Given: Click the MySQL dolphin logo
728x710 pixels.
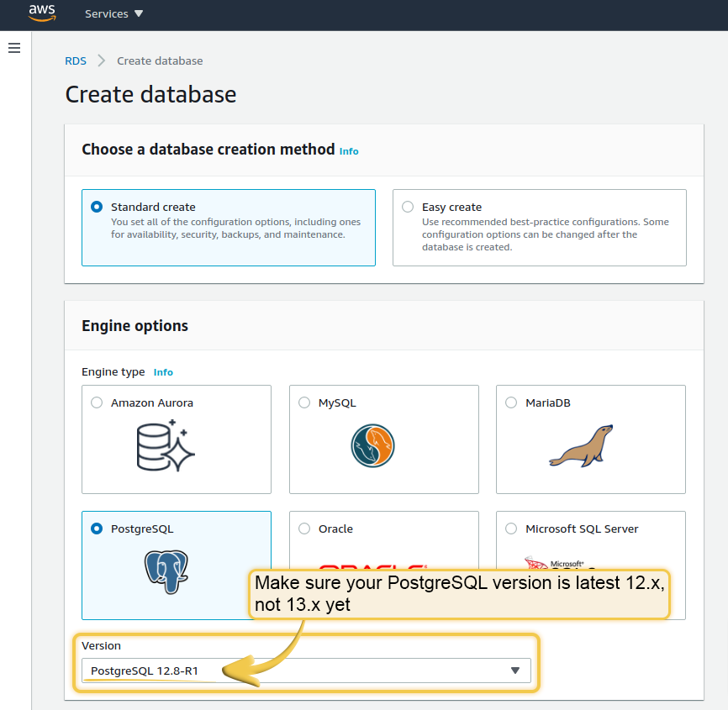Looking at the screenshot, I should click(x=372, y=445).
